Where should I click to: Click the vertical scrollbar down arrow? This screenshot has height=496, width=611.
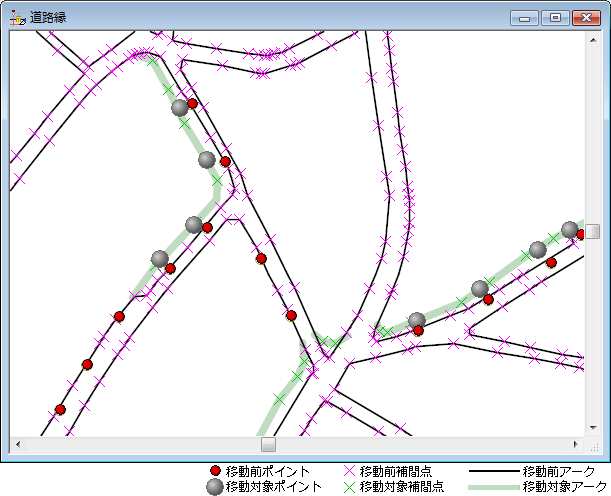[593, 428]
